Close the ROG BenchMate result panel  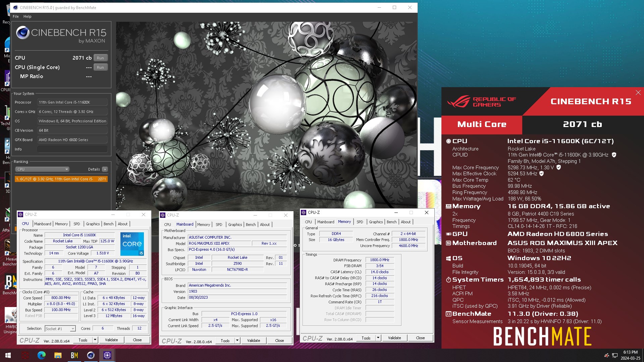638,93
